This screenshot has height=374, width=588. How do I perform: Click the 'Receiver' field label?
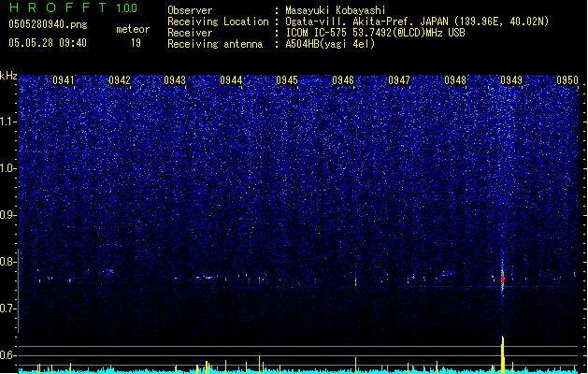190,33
